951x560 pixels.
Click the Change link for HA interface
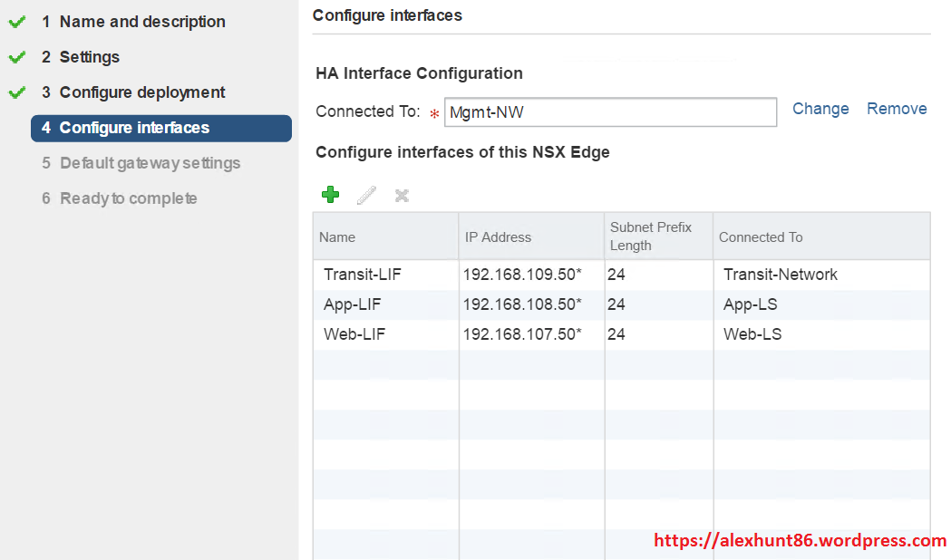coord(820,109)
